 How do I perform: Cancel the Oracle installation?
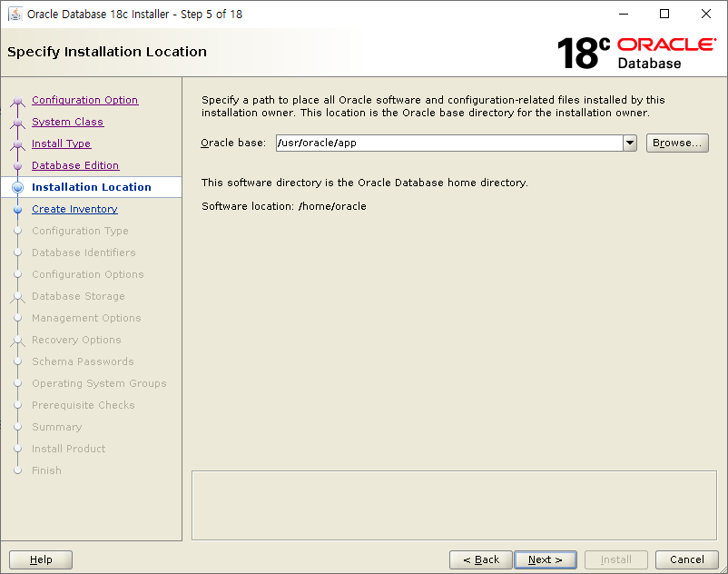(x=687, y=559)
